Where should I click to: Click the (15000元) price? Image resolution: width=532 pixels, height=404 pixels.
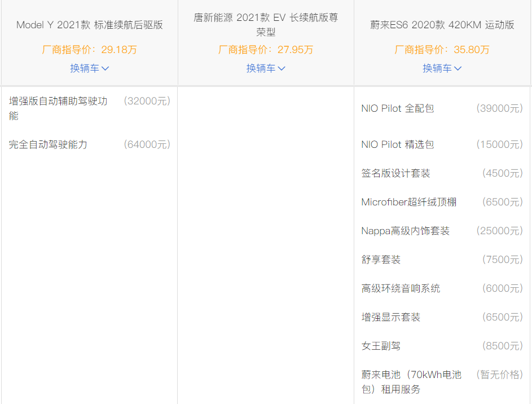(499, 144)
